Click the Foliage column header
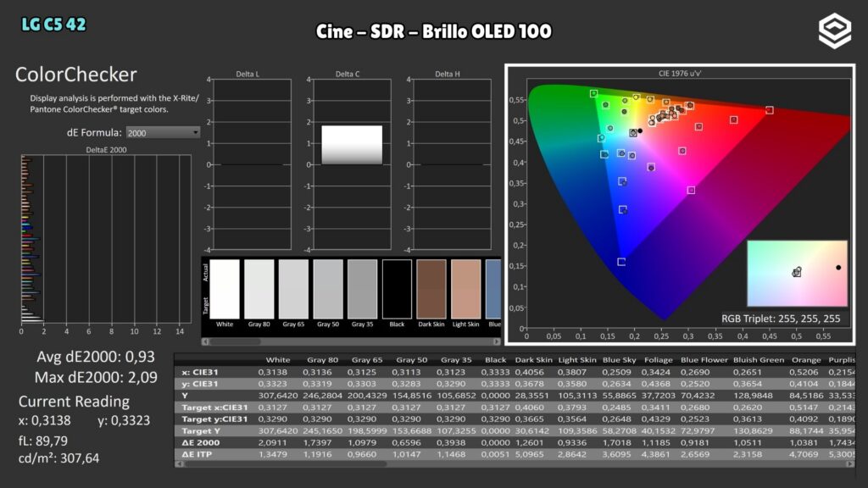Viewport: 868px width, 488px height. pos(658,359)
